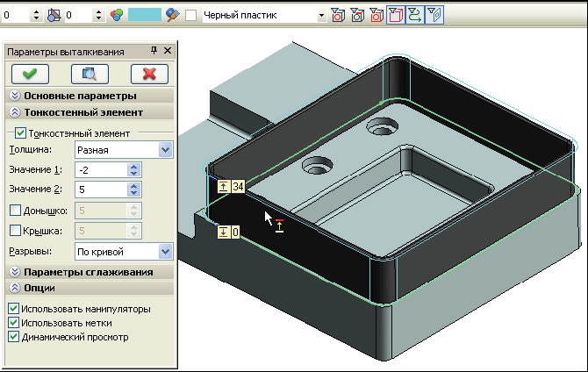Click the Значение 1 input field
588x372 pixels.
(x=101, y=170)
